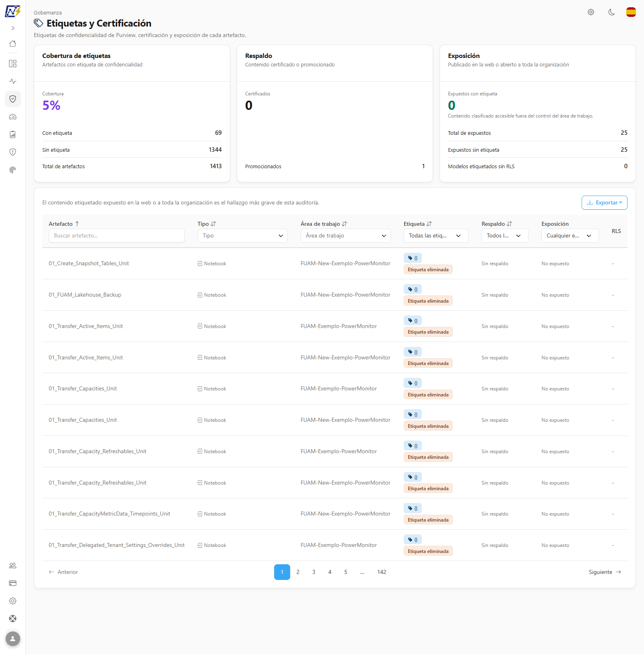Open the sidebar settings gear icon

pyautogui.click(x=13, y=601)
